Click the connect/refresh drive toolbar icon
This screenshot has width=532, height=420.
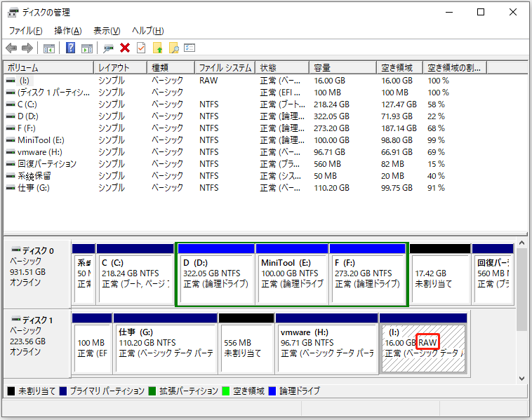click(x=108, y=48)
